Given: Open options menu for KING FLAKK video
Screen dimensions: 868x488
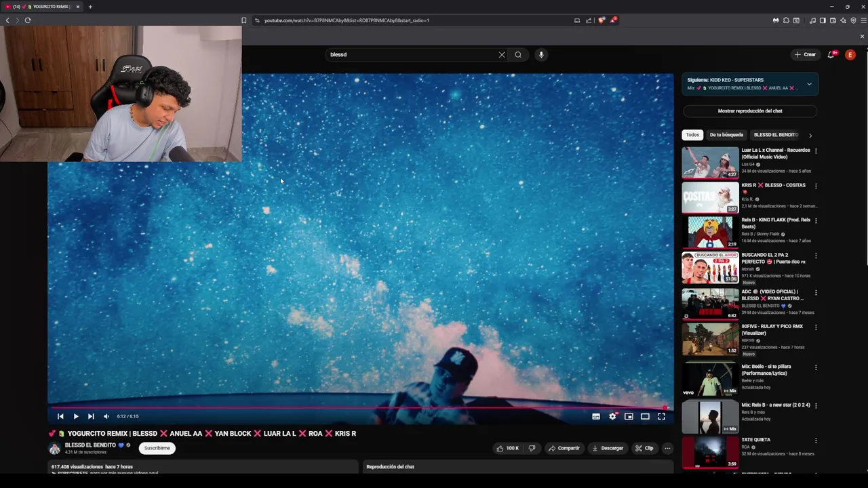Looking at the screenshot, I should pos(816,221).
